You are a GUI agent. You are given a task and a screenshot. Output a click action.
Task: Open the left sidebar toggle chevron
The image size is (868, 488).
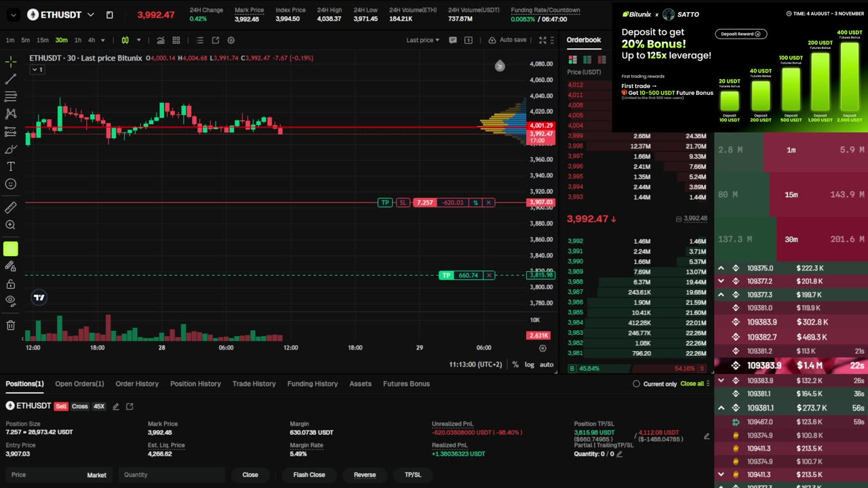[x=13, y=14]
